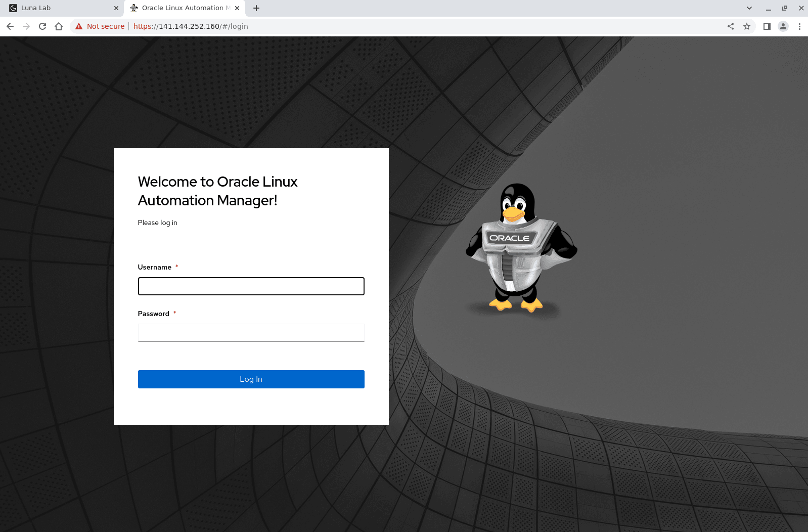Click the Please log in text
Image resolution: width=808 pixels, height=532 pixels.
(158, 223)
